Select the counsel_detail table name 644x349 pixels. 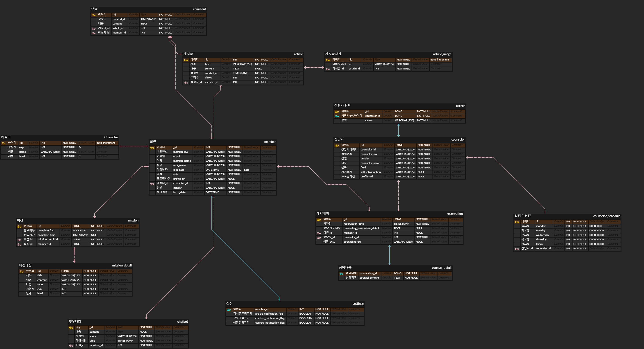pos(441,267)
